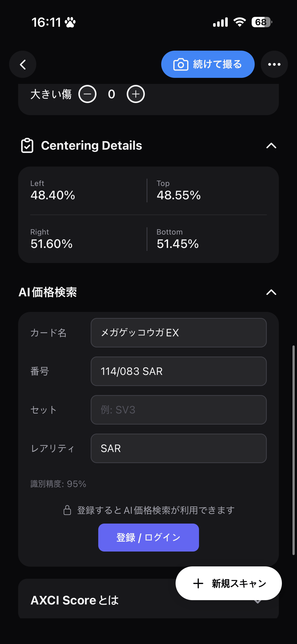Open the three-dots more options menu
Image resolution: width=297 pixels, height=644 pixels.
(x=274, y=65)
